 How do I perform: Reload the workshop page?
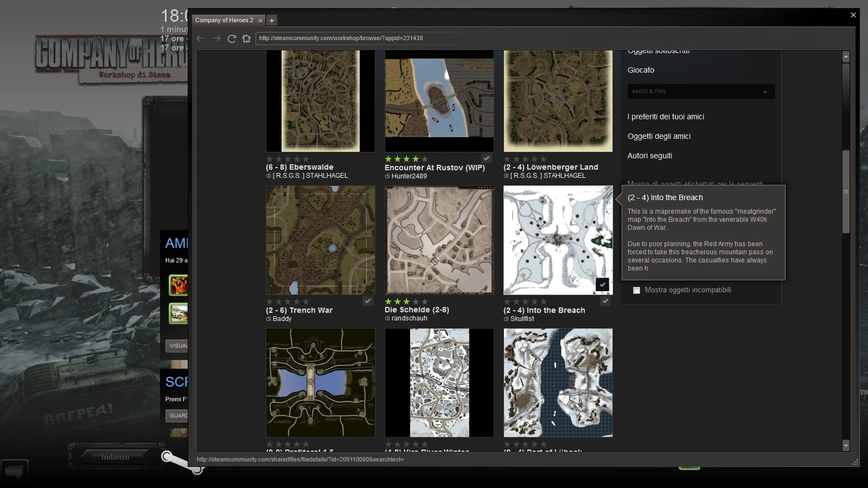coord(232,38)
